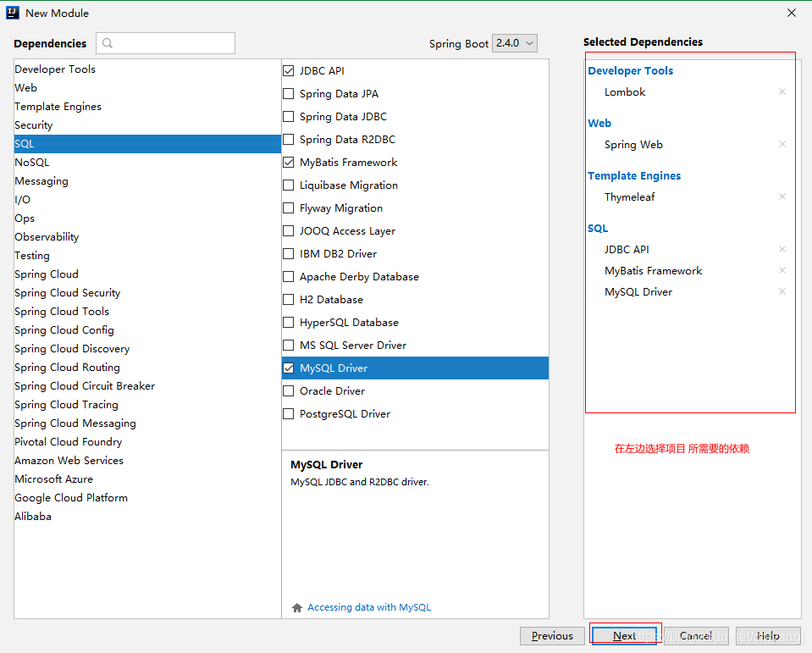The width and height of the screenshot is (812, 653).
Task: Select the SQL category
Action: pos(147,143)
